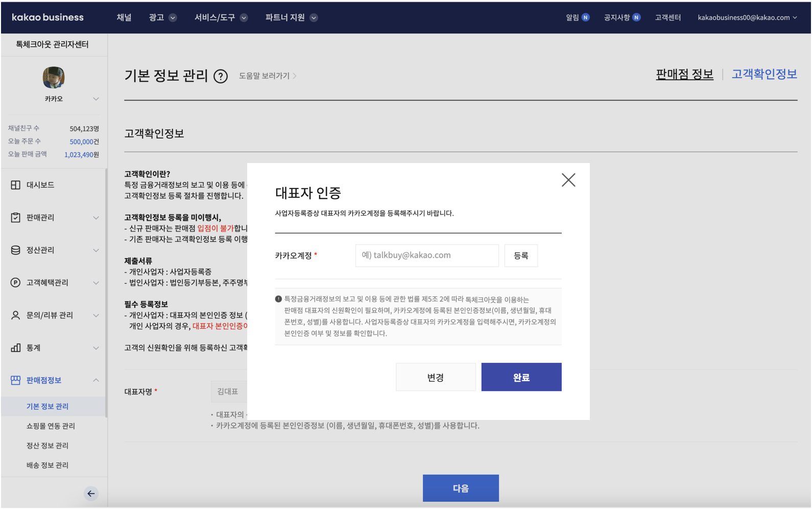Open the 쇼핑몰 연동 관리 menu item
This screenshot has height=509, width=812.
pyautogui.click(x=51, y=426)
